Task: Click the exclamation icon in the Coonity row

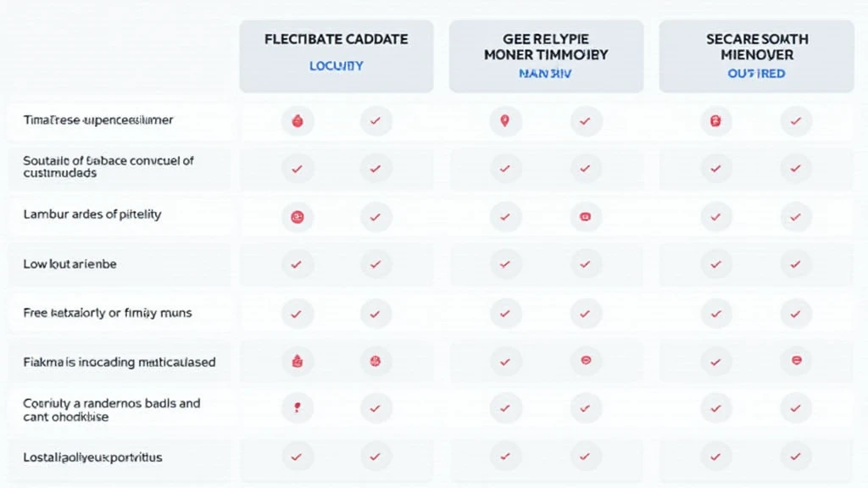Action: (x=297, y=408)
